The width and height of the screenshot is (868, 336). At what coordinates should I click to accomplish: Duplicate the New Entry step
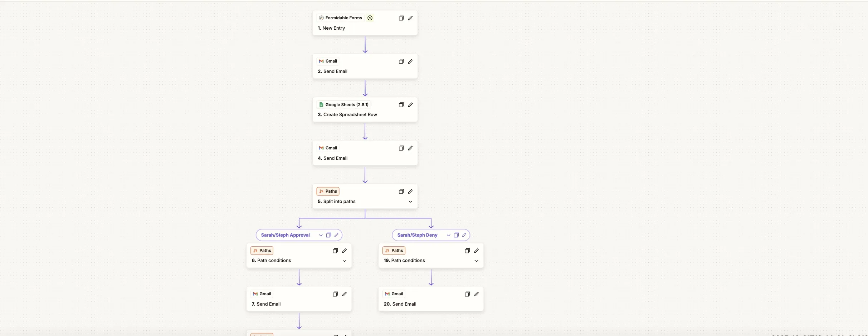pos(401,18)
